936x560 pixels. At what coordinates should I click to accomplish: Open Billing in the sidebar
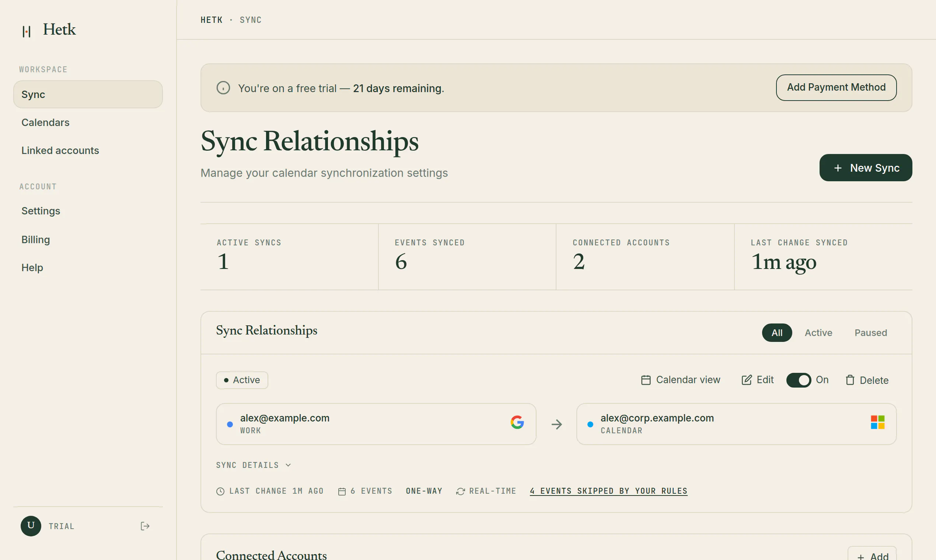pyautogui.click(x=88, y=239)
